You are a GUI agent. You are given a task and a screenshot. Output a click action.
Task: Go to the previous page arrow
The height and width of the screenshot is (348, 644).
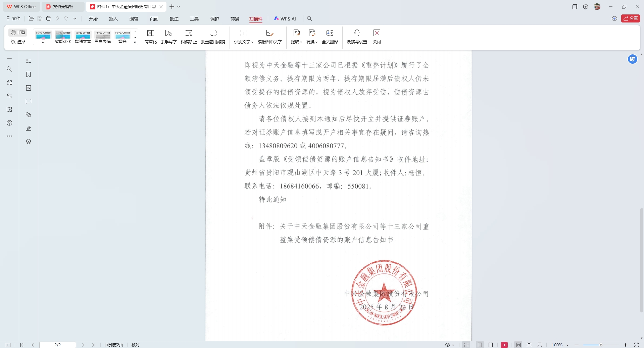(33, 345)
